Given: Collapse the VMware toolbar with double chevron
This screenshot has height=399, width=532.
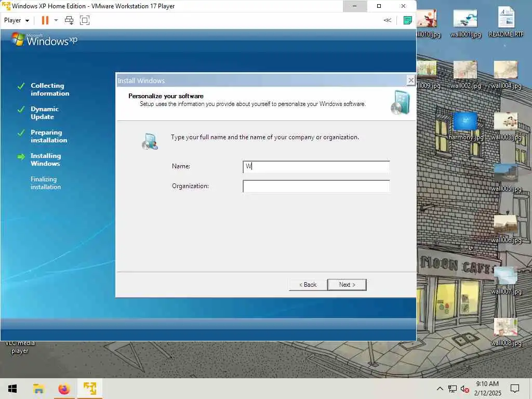Looking at the screenshot, I should (x=387, y=20).
